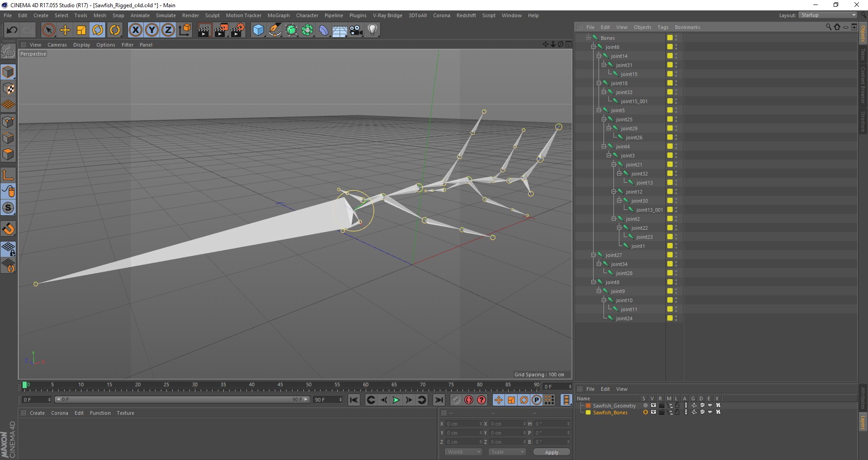This screenshot has height=460, width=868.
Task: Add a Cube primitive object
Action: click(258, 30)
